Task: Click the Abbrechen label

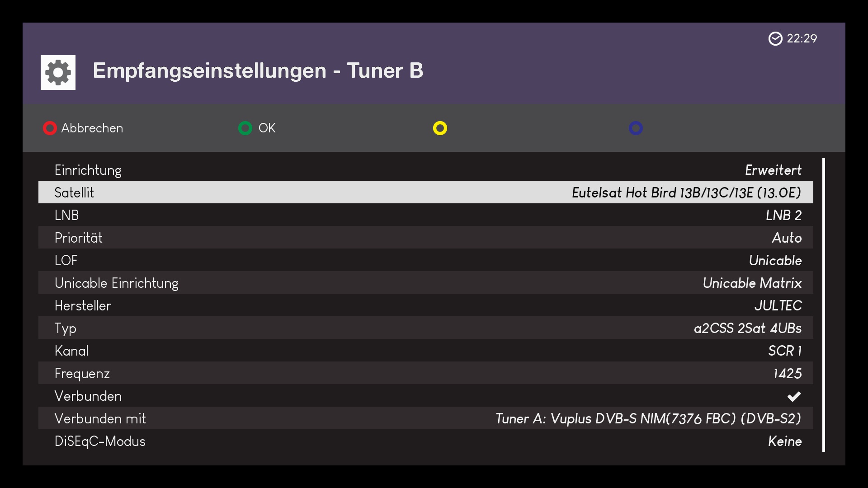Action: [92, 128]
